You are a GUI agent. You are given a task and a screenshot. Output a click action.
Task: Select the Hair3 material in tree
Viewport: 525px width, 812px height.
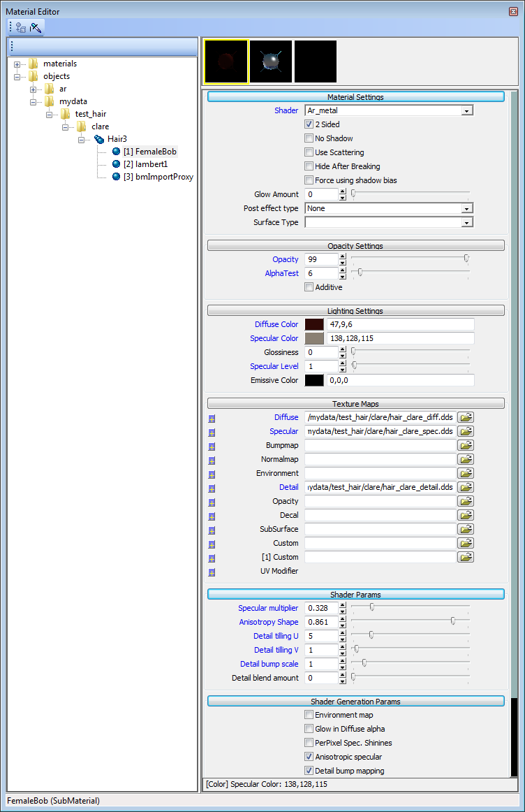click(x=117, y=139)
